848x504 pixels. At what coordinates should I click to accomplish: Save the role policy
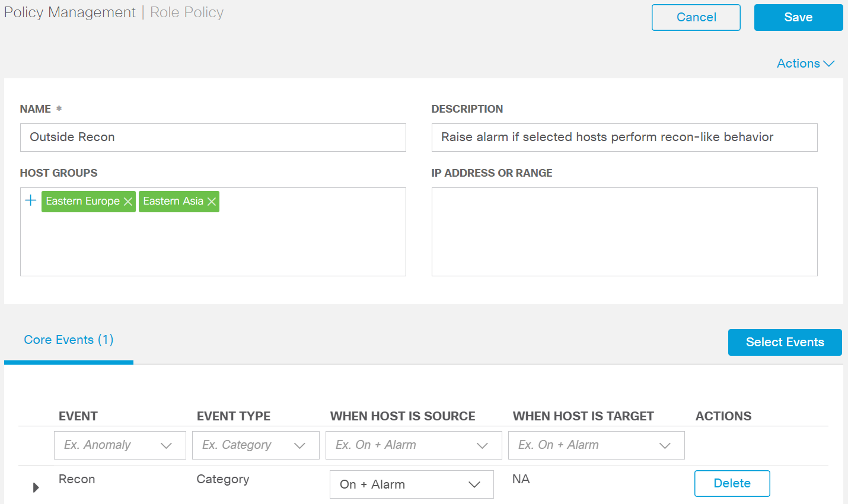[798, 17]
